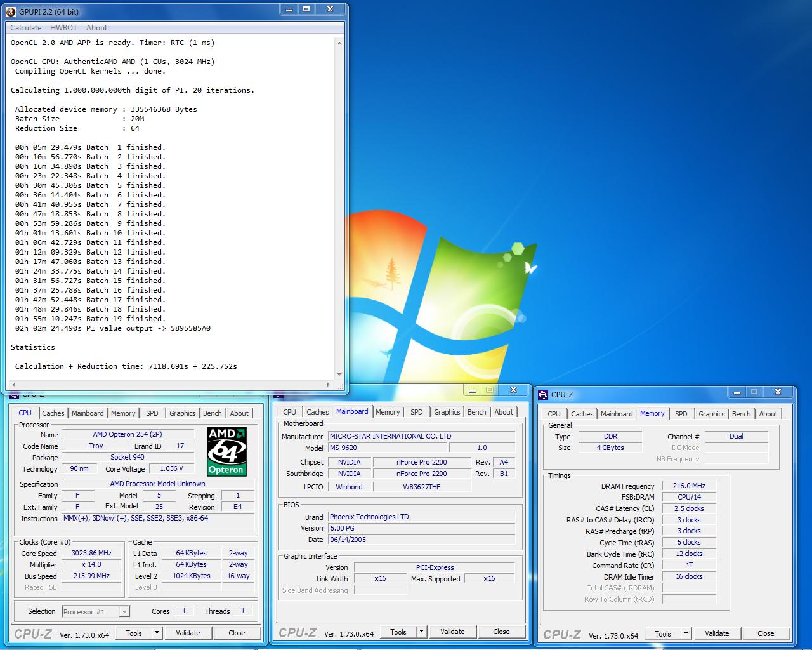812x650 pixels.
Task: Click GPUPI vertical scrollbar up arrow
Action: 339,43
